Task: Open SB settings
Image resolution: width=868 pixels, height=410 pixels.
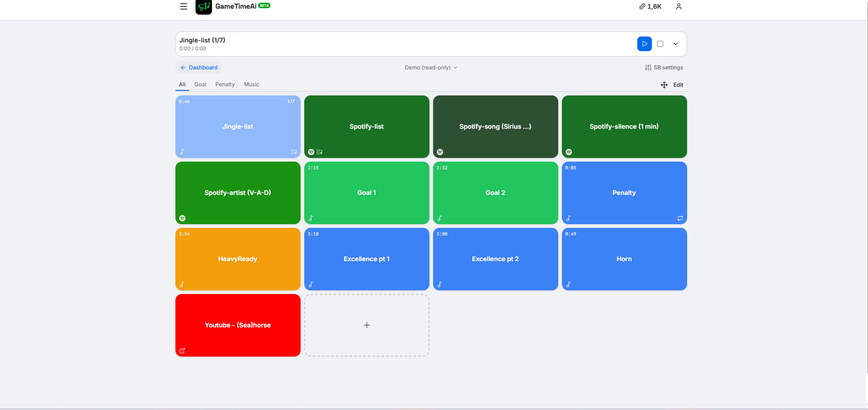Action: (664, 68)
